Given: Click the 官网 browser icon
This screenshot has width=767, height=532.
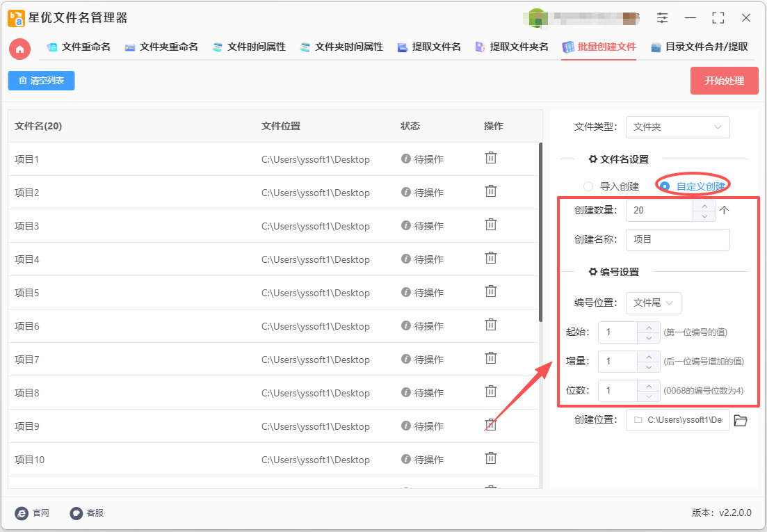Looking at the screenshot, I should pos(22,513).
